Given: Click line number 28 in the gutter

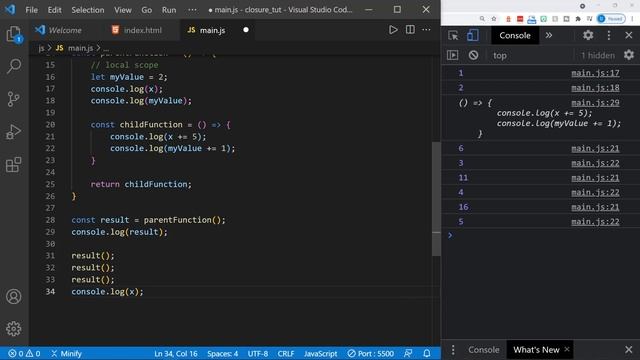Looking at the screenshot, I should tap(50, 220).
